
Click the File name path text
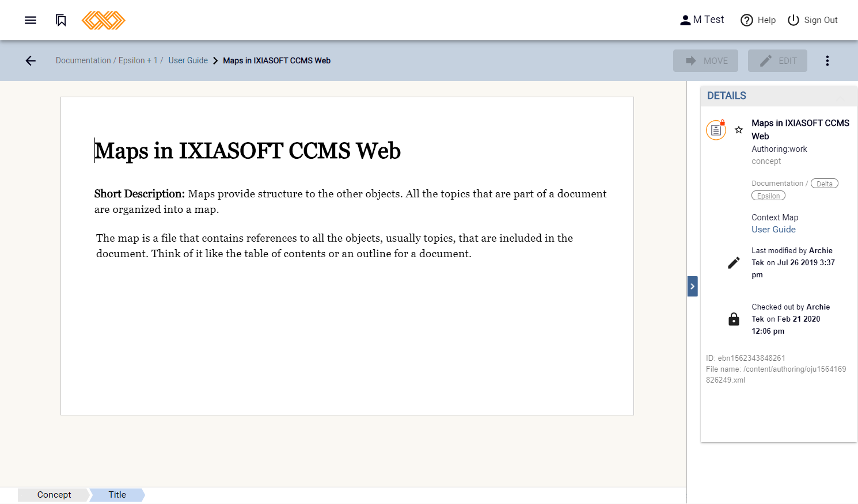[x=776, y=375]
